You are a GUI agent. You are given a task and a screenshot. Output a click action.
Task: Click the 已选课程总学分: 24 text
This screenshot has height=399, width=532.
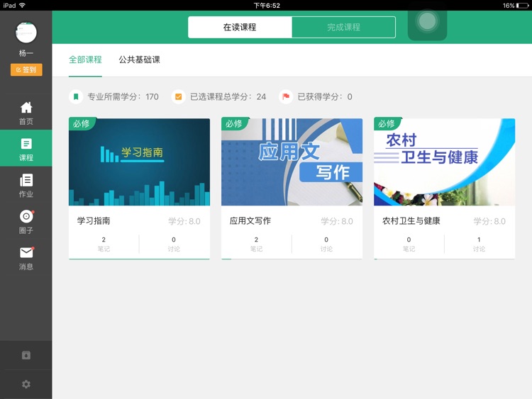pyautogui.click(x=228, y=96)
